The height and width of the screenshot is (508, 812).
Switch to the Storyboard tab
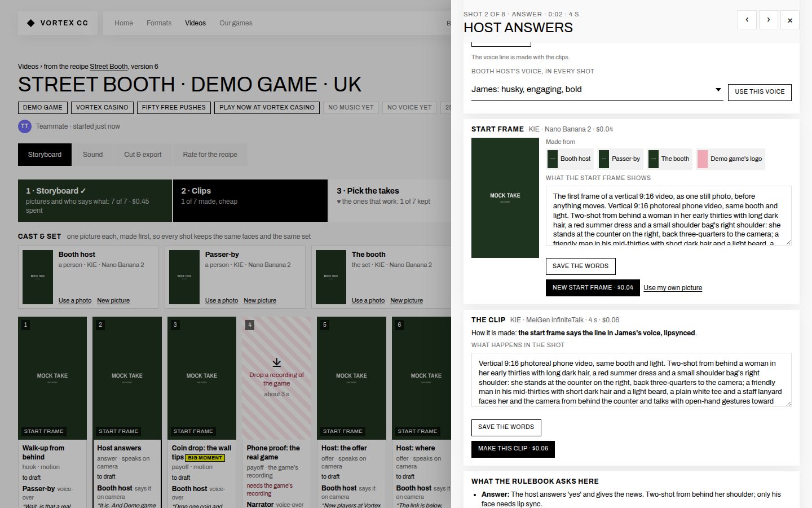point(45,155)
